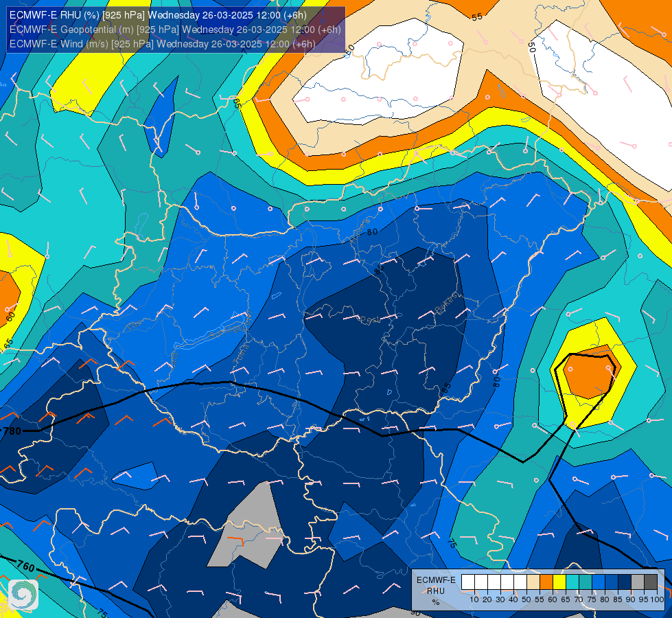Click the 760 geopotential contour label
The width and height of the screenshot is (672, 618).
[x=25, y=566]
